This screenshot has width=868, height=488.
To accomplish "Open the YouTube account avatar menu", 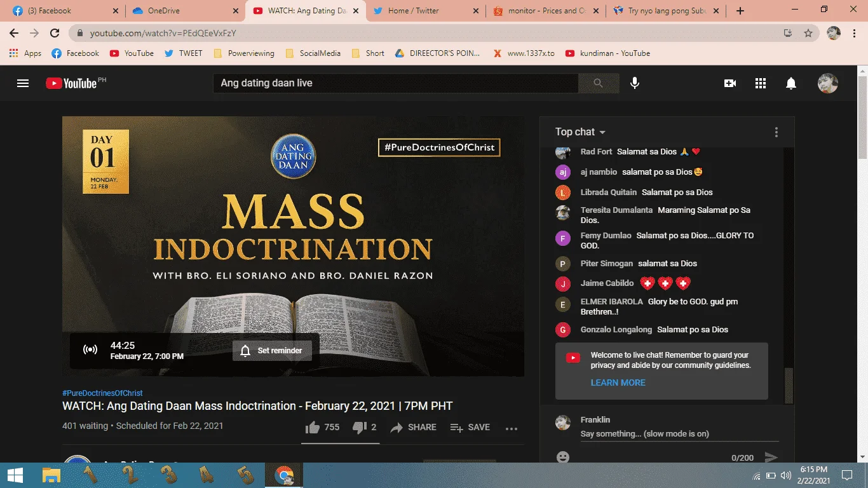I will [827, 83].
